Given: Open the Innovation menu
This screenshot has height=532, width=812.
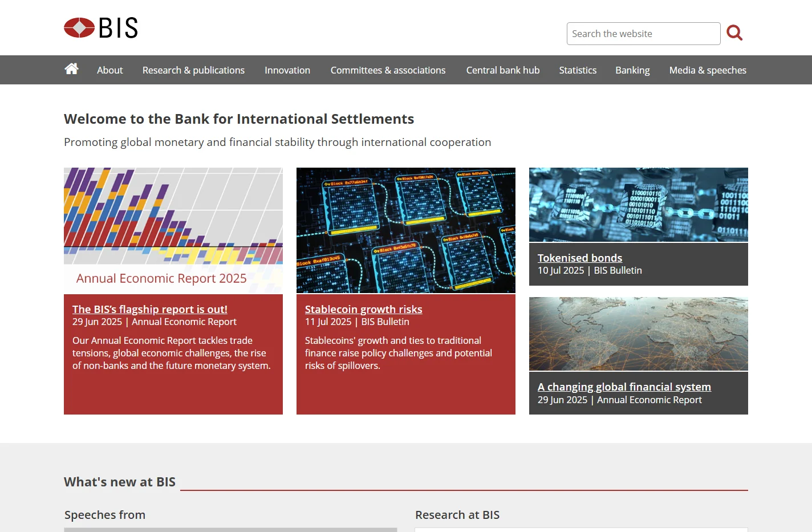Looking at the screenshot, I should point(287,70).
